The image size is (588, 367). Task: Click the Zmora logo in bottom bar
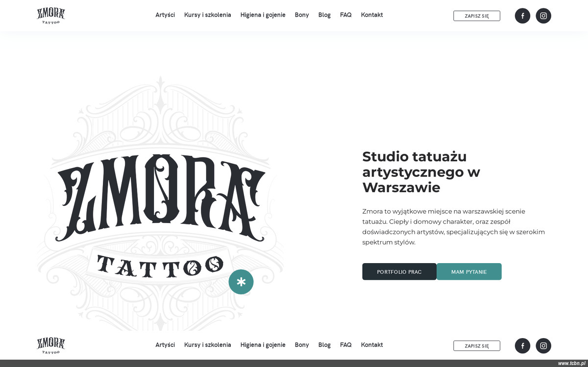51,345
